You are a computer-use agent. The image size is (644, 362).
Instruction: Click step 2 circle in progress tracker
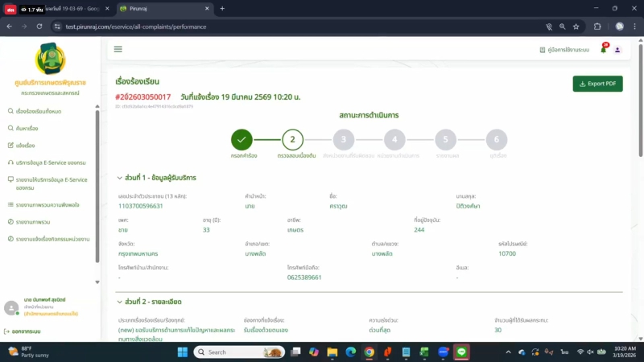coord(292,139)
